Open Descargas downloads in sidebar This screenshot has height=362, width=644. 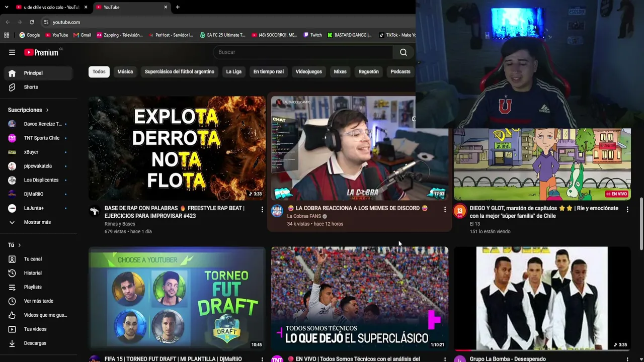[x=38, y=343]
